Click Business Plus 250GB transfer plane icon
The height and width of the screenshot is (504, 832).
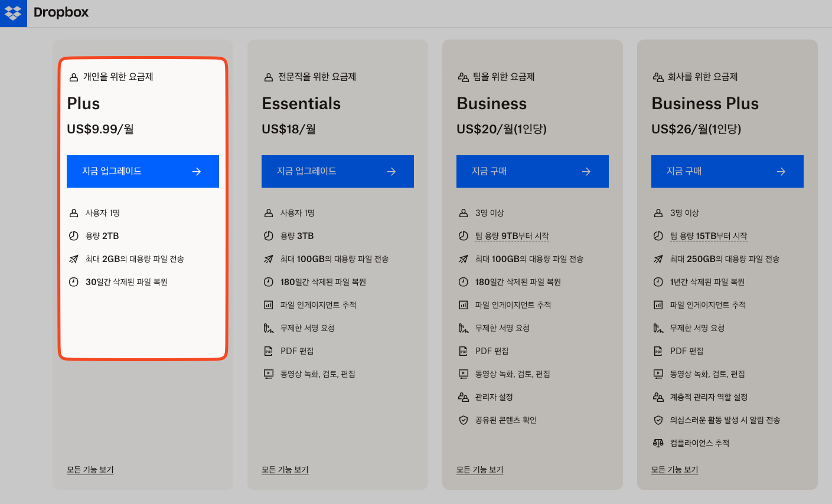658,259
